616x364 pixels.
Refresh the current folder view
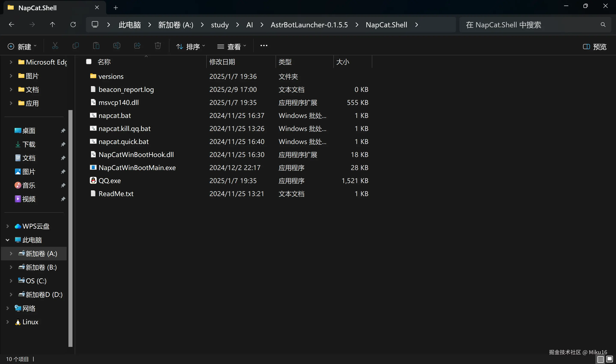(73, 25)
